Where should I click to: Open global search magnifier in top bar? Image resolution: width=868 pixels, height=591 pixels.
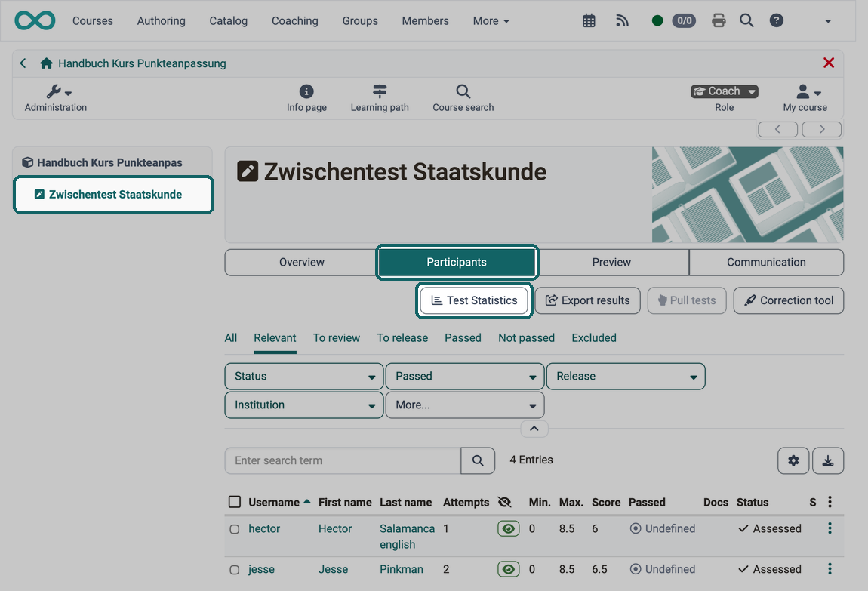point(746,21)
